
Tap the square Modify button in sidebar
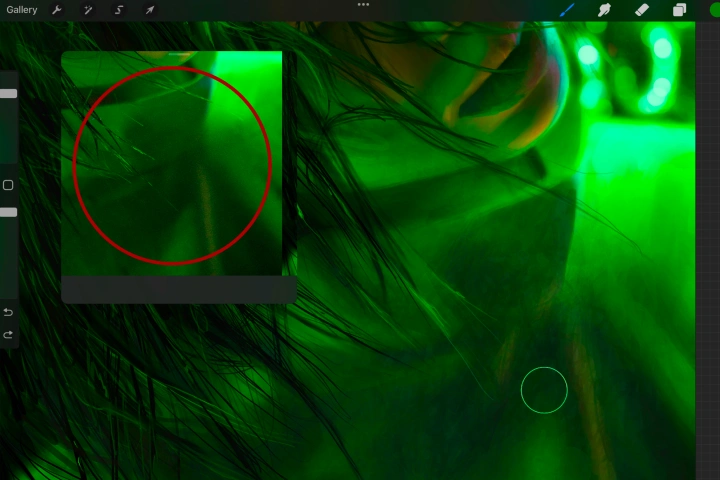tap(8, 185)
